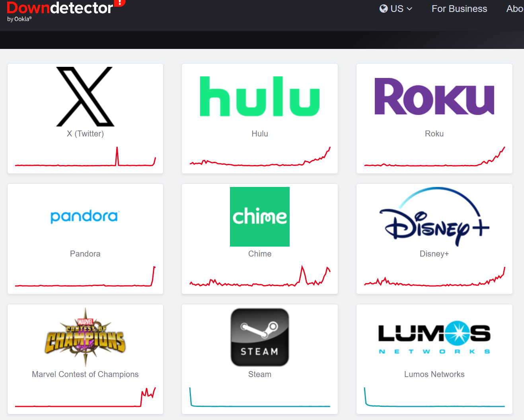Click the Steam app icon
The image size is (524, 420).
pyautogui.click(x=260, y=337)
